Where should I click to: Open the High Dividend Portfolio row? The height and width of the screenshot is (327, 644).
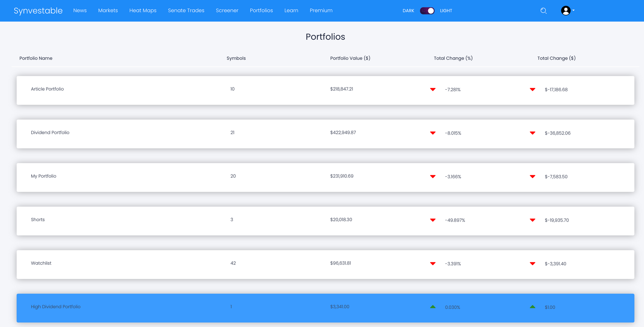pyautogui.click(x=326, y=308)
